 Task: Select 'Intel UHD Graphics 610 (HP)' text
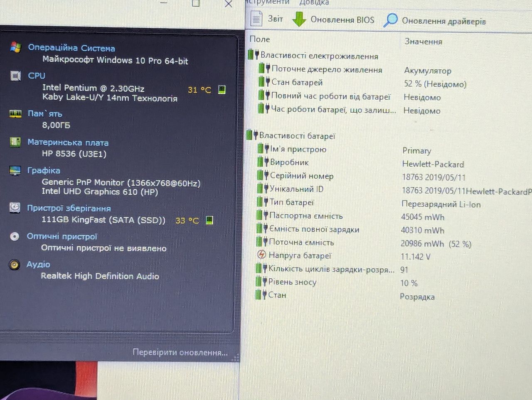[100, 191]
